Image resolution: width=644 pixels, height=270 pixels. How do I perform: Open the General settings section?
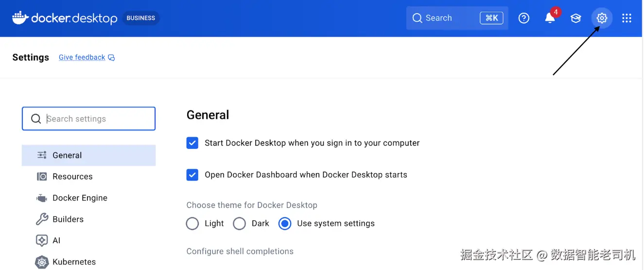coord(89,155)
